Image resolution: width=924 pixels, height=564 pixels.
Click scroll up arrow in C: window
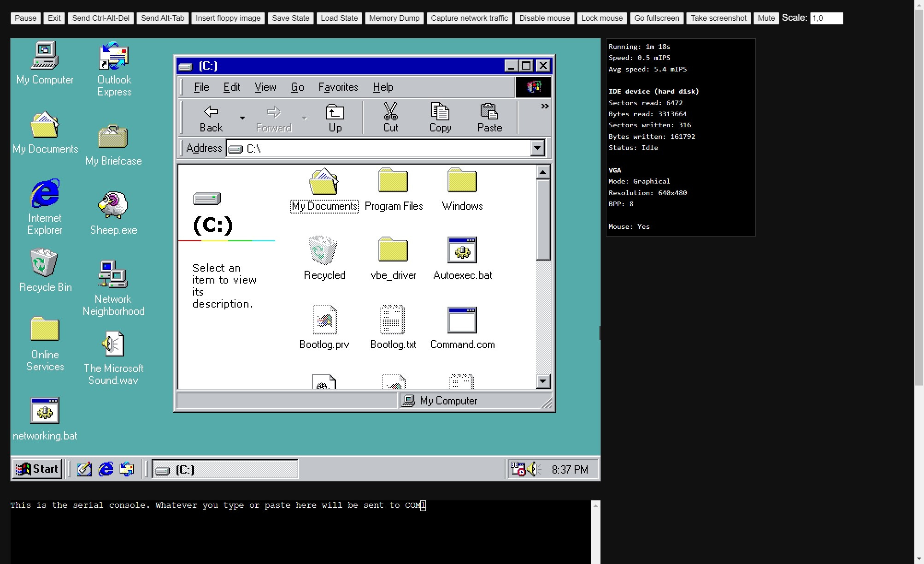click(x=543, y=172)
